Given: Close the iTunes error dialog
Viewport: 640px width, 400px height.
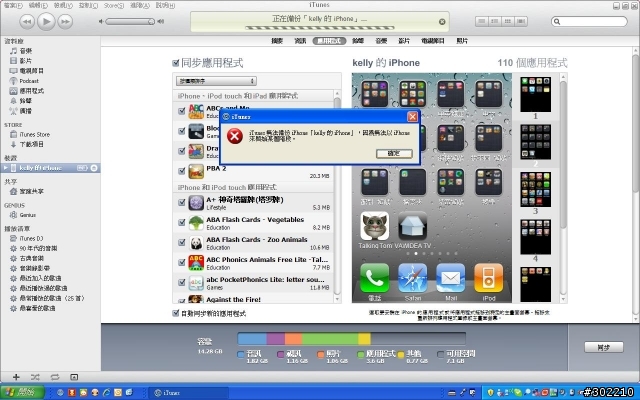Looking at the screenshot, I should coord(413,117).
